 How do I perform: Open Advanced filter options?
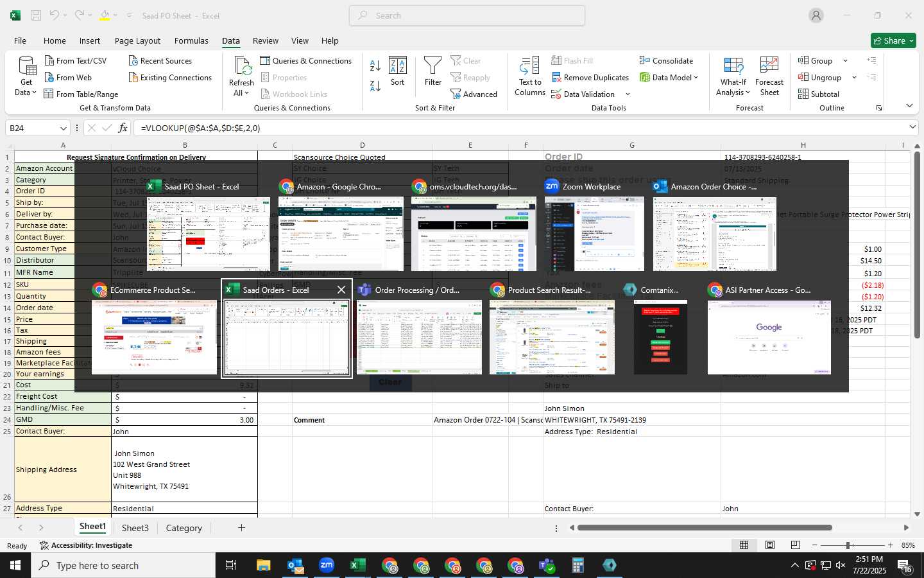click(x=474, y=94)
